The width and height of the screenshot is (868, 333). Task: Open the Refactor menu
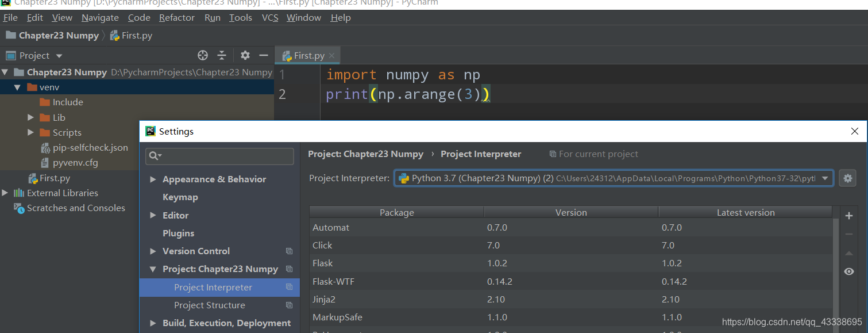pyautogui.click(x=177, y=18)
